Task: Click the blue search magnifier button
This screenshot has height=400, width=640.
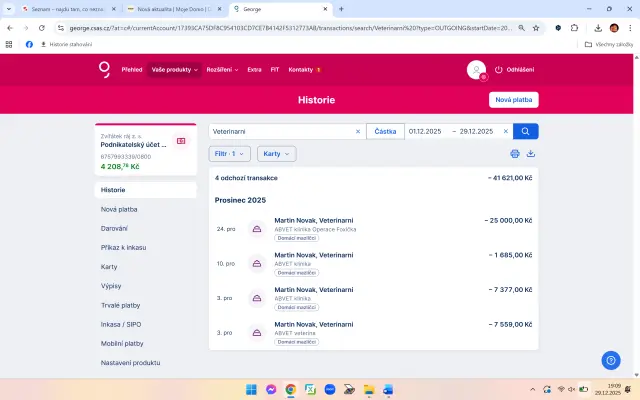Action: [x=526, y=131]
